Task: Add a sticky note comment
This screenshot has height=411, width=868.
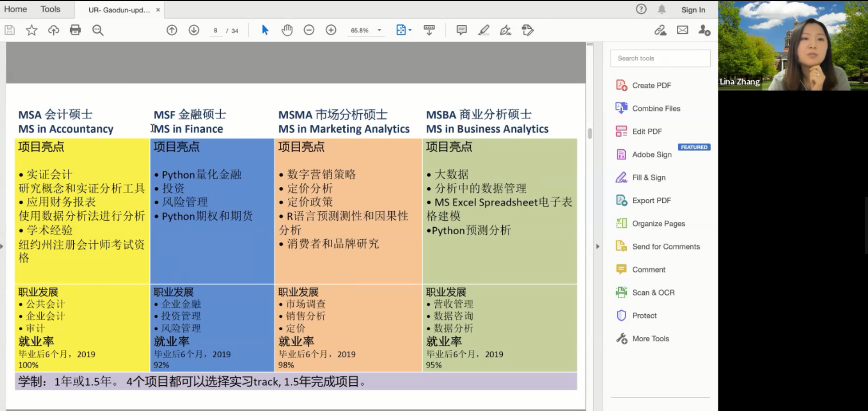Action: (x=461, y=30)
